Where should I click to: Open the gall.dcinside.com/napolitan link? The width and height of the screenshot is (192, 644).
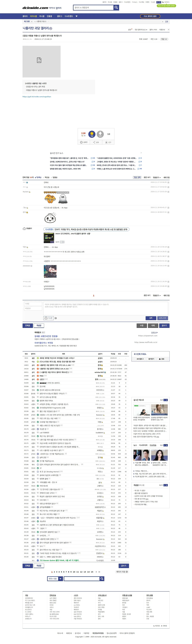37,96
